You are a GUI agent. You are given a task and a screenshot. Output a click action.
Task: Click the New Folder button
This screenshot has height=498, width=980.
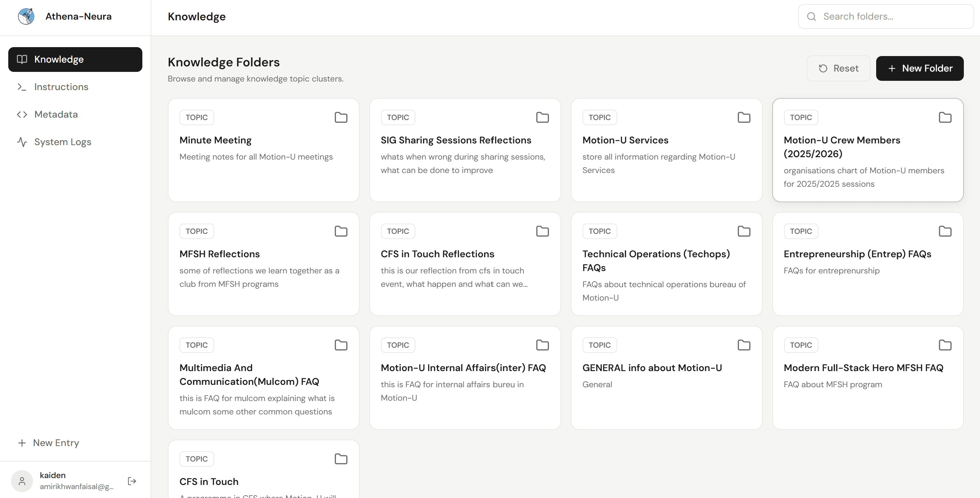919,68
